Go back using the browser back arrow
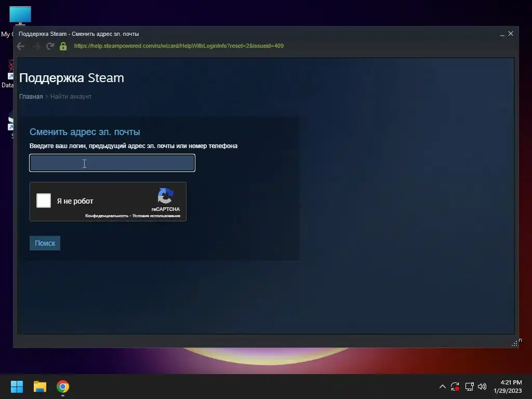Image resolution: width=532 pixels, height=399 pixels. tap(21, 46)
